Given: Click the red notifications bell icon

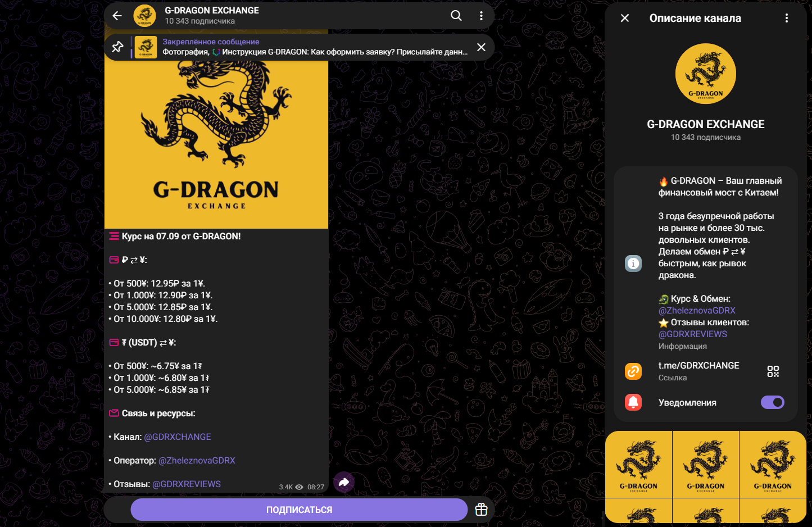Looking at the screenshot, I should pos(633,402).
